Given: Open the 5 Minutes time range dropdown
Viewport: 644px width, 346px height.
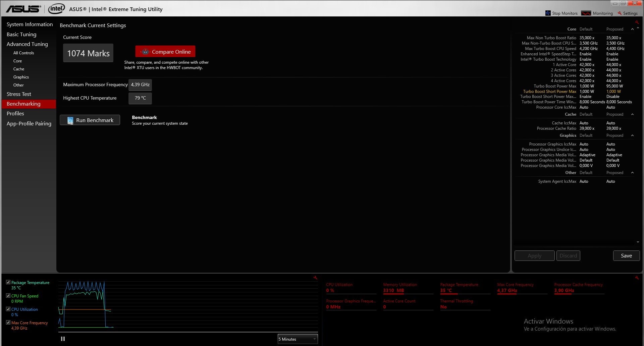Looking at the screenshot, I should point(298,339).
